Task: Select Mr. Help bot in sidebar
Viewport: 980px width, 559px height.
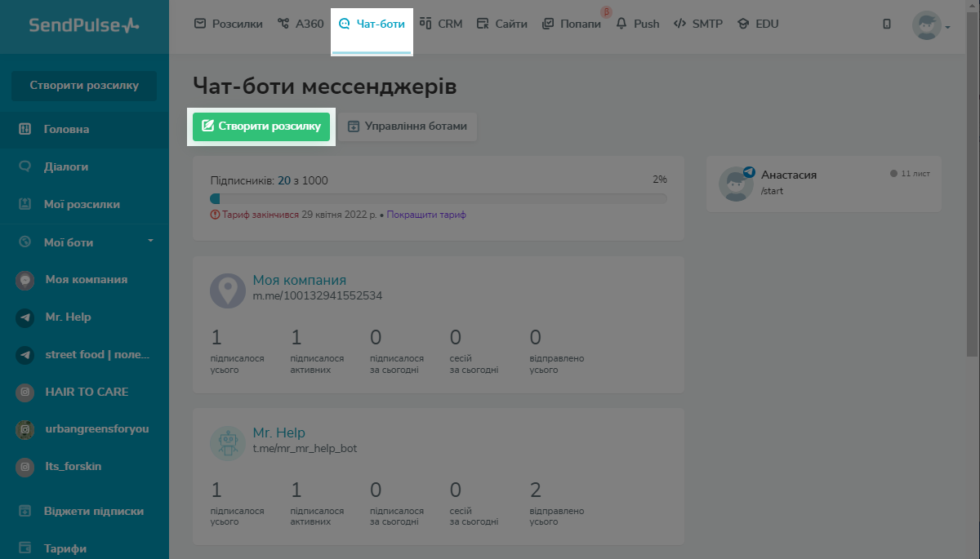Action: 69,317
